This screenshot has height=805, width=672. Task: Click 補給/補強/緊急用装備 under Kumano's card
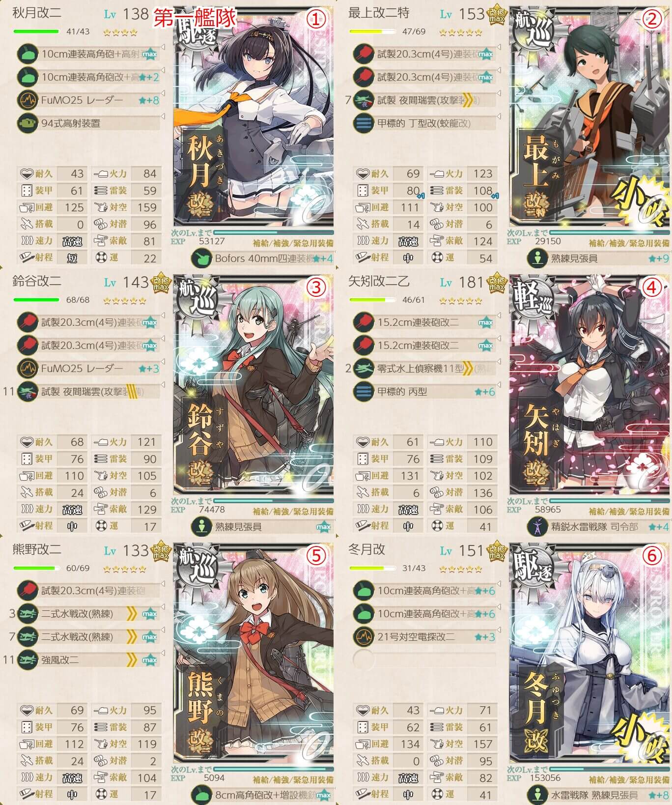293,779
